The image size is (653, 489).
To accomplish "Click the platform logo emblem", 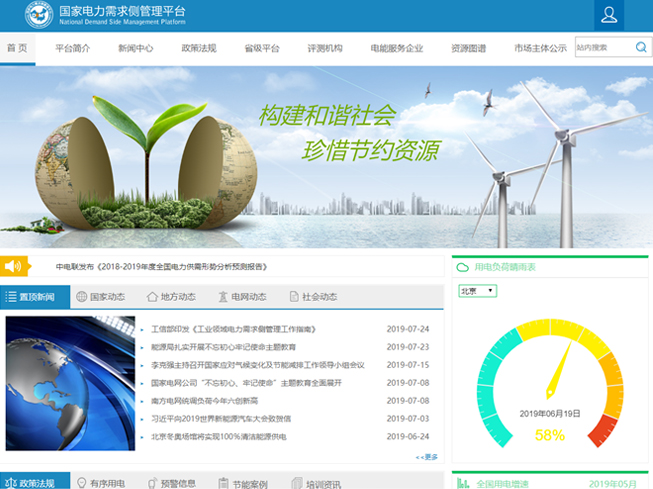I will [x=39, y=15].
